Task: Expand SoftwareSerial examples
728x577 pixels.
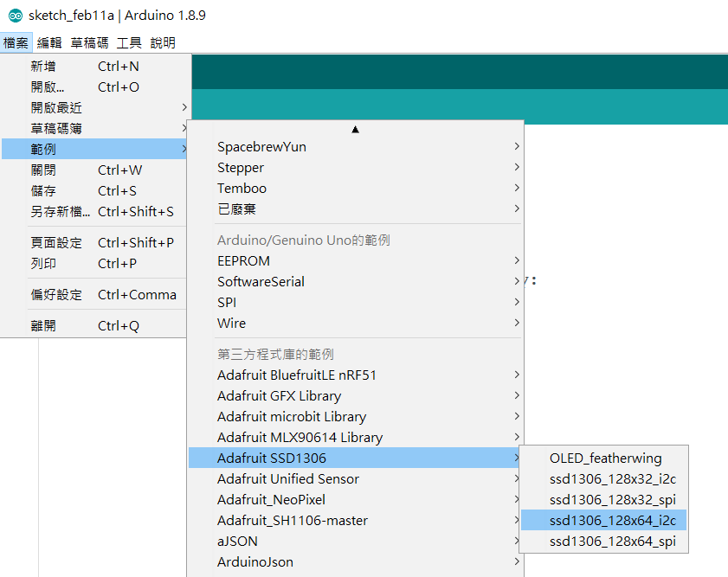Action: click(356, 281)
